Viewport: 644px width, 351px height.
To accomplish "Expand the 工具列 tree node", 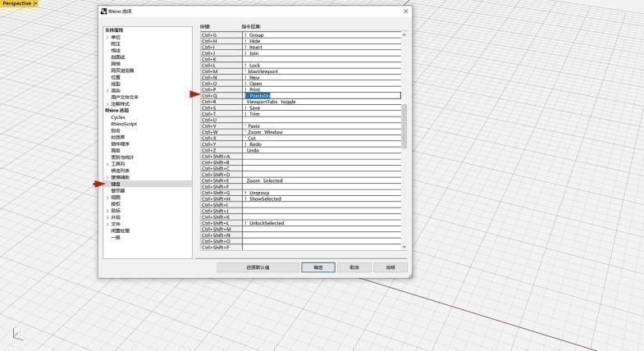I will [107, 164].
